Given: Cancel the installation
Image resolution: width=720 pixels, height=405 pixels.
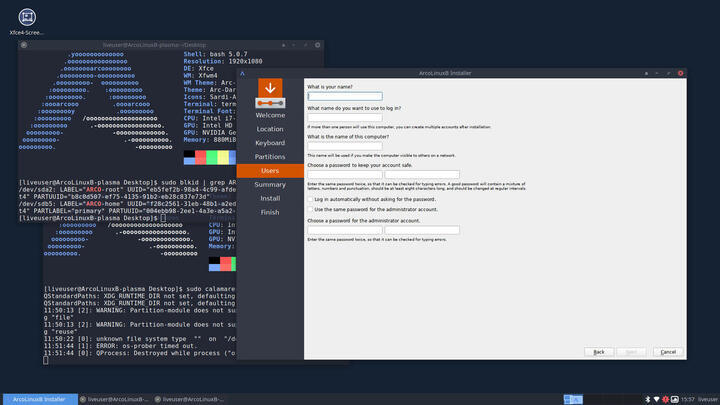Looking at the screenshot, I should (x=668, y=352).
